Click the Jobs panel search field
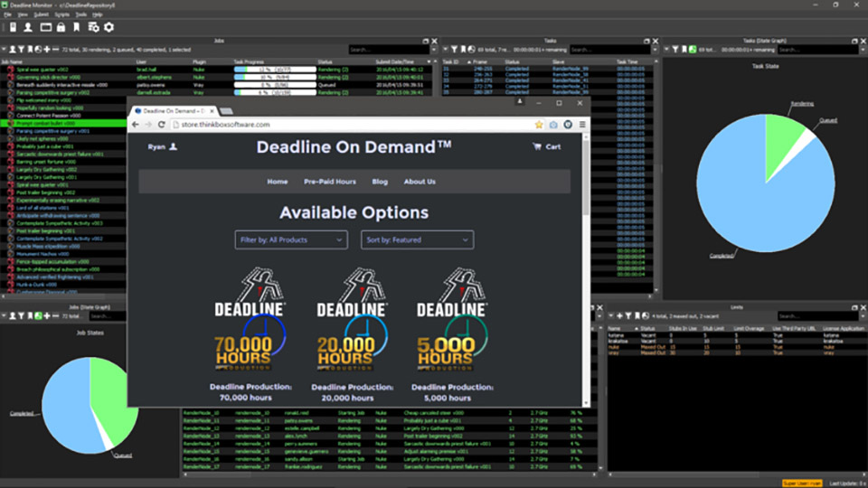Screen dimensions: 868x488 coord(389,50)
